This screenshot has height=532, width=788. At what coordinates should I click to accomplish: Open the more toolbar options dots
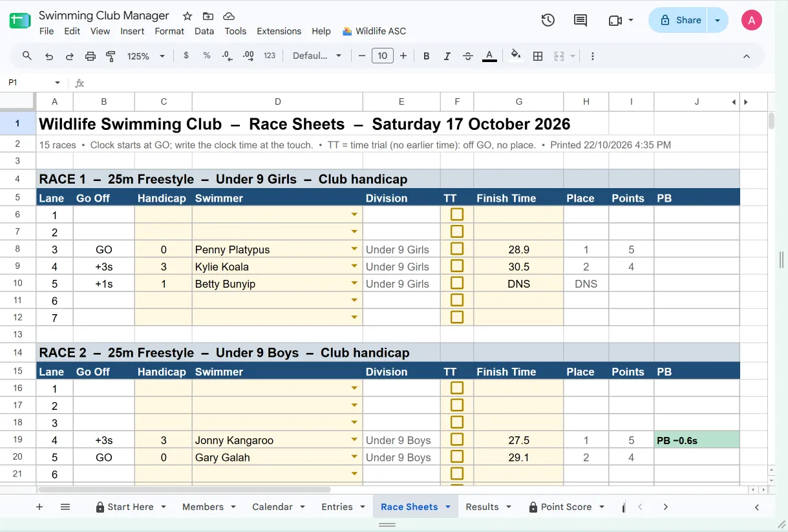pyautogui.click(x=593, y=56)
